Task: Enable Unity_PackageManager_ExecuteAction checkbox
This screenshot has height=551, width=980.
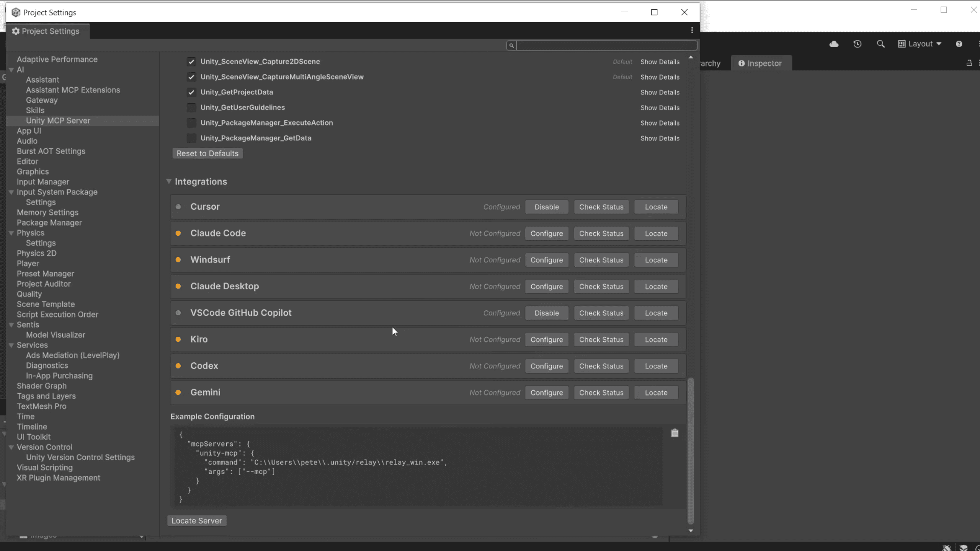Action: click(191, 123)
